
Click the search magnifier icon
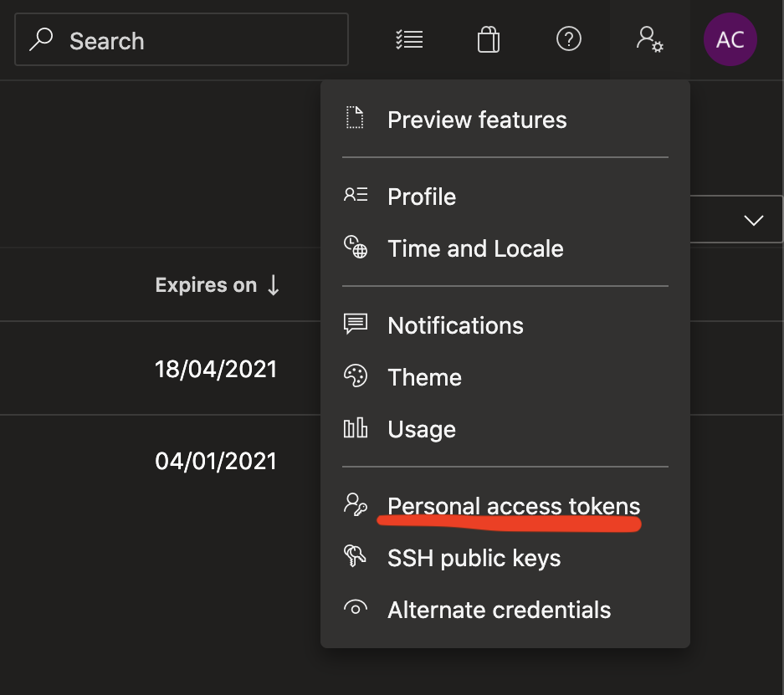(x=41, y=39)
